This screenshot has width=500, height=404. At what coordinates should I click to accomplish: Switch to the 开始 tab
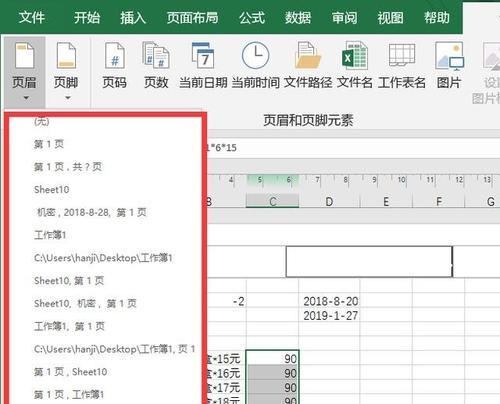click(x=87, y=17)
